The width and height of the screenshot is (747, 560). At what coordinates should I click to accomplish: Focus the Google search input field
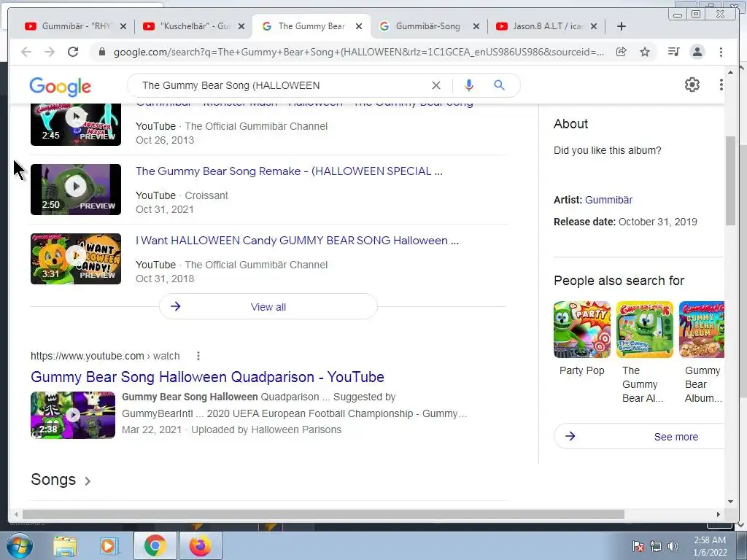pyautogui.click(x=281, y=85)
